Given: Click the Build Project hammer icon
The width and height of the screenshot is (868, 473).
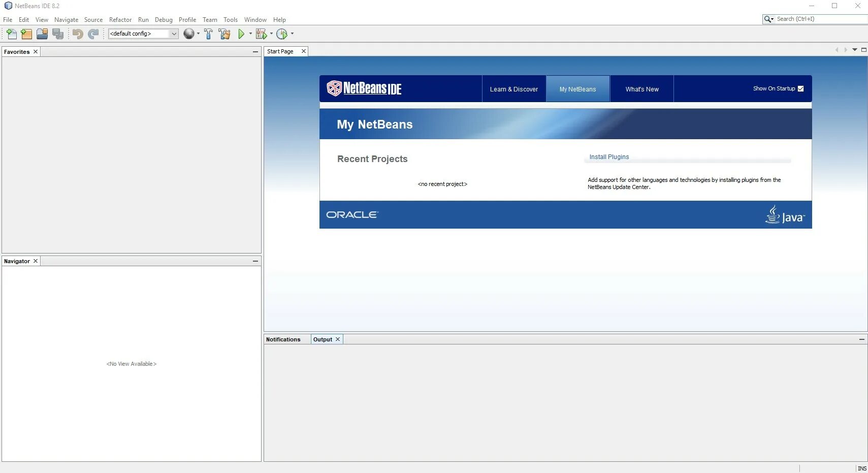Looking at the screenshot, I should [208, 34].
